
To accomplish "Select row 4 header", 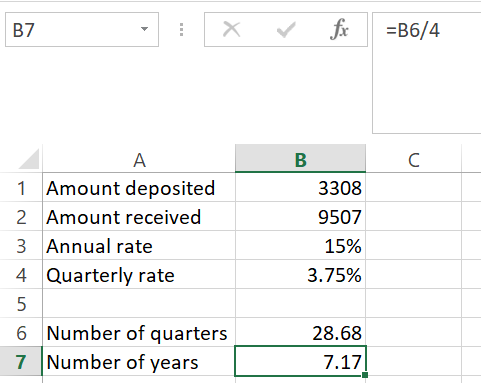I will pyautogui.click(x=21, y=274).
